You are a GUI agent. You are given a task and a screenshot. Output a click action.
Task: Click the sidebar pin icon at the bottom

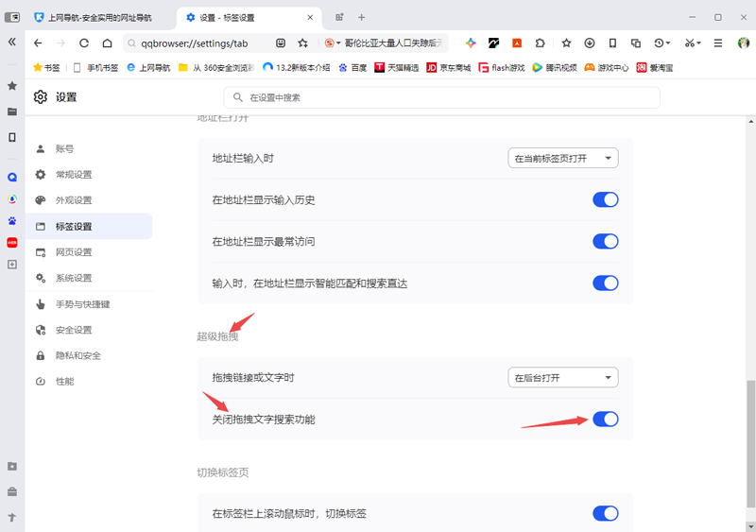coord(12,517)
